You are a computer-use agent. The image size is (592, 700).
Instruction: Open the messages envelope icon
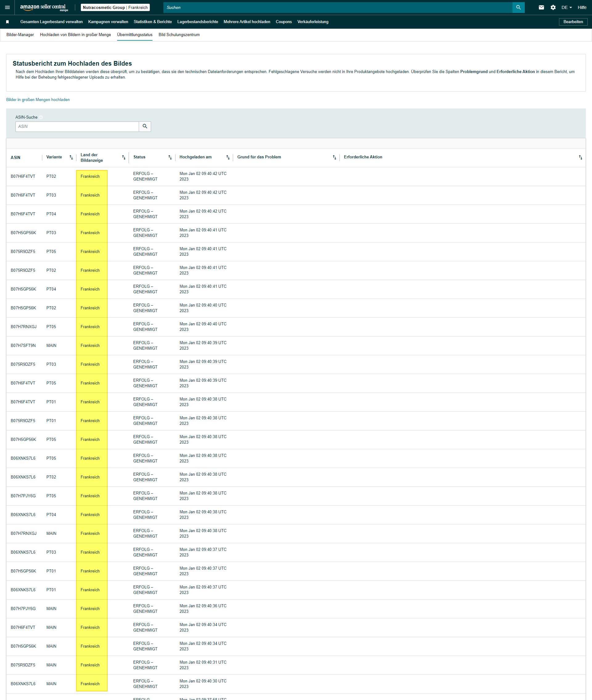click(541, 7)
